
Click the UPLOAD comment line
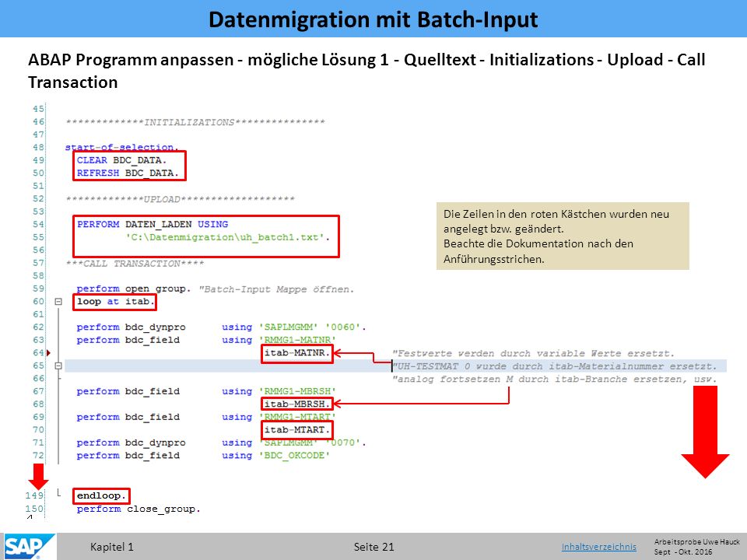coord(180,199)
